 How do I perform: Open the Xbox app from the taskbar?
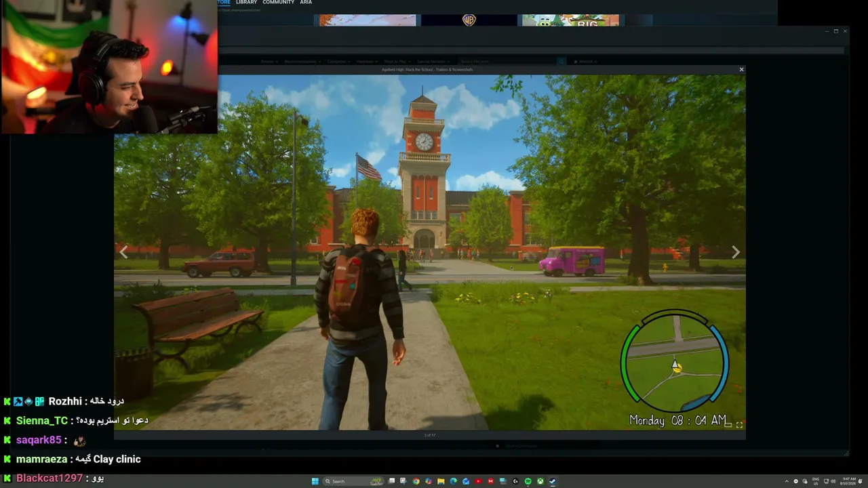pyautogui.click(x=540, y=481)
